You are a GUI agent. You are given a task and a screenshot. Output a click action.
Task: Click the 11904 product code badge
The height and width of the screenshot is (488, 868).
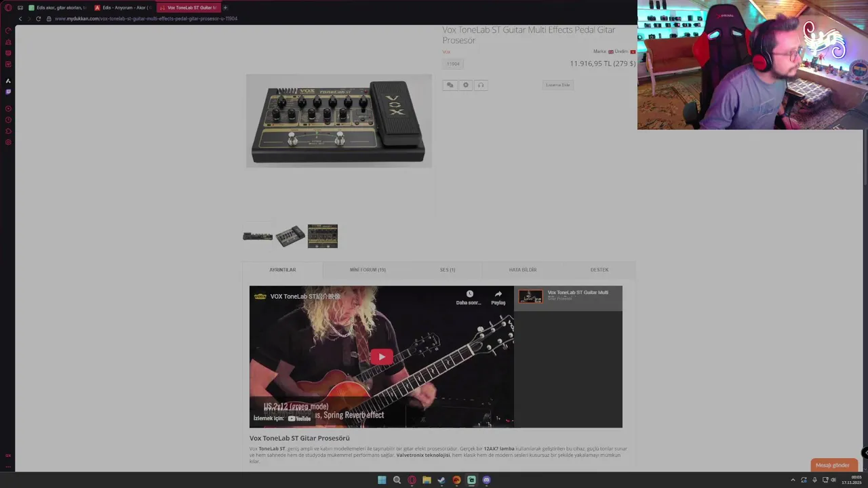(453, 64)
